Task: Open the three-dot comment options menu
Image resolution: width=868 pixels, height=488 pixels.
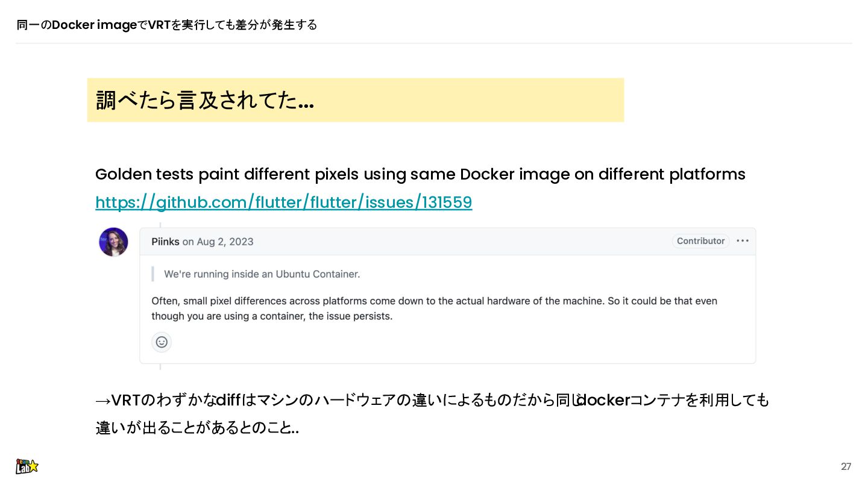Action: [743, 241]
